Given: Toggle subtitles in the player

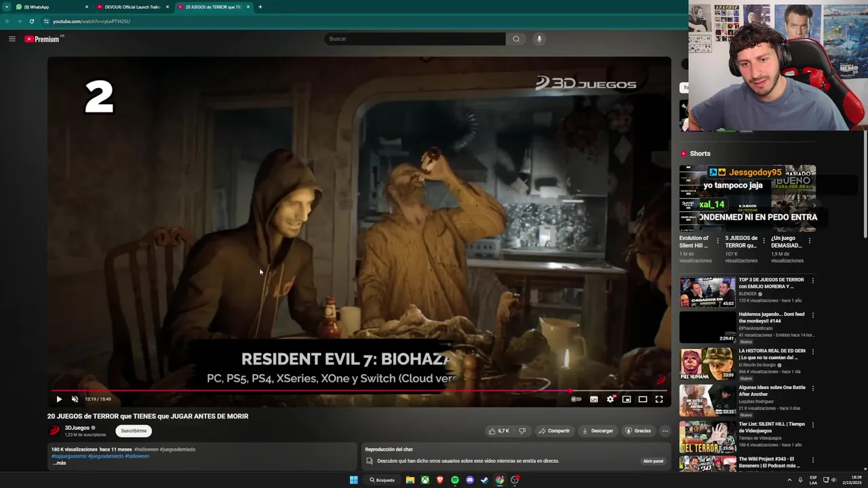Looking at the screenshot, I should tap(594, 399).
